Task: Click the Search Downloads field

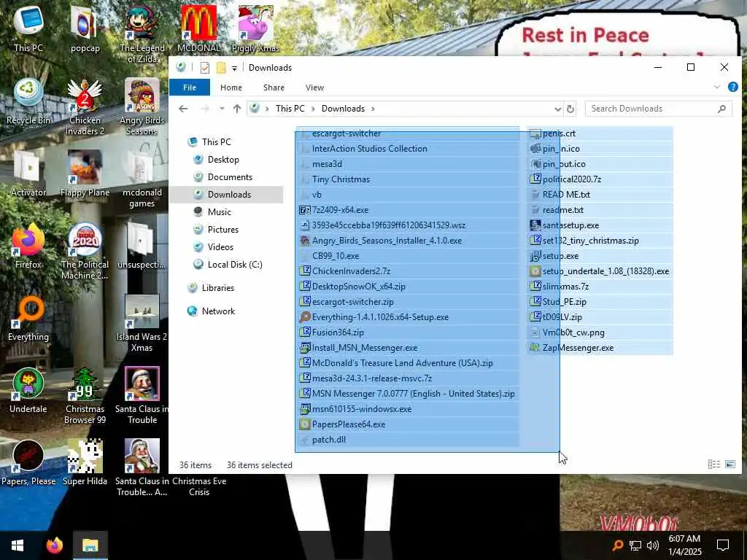Action: [x=659, y=109]
